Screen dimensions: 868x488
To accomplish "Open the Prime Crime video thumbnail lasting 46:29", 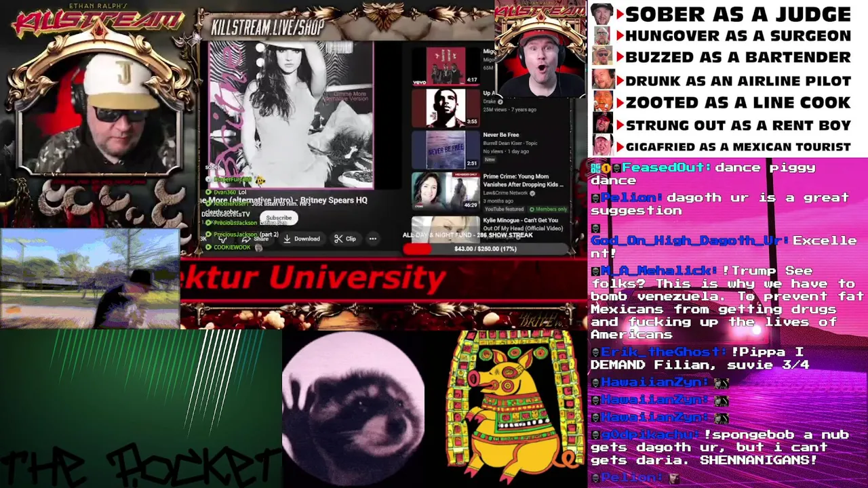I will tap(446, 190).
